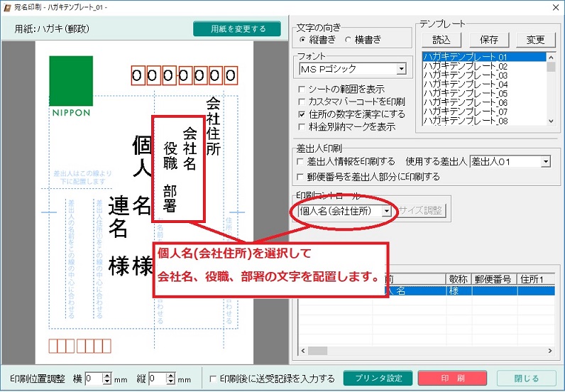The height and width of the screenshot is (392, 565).
Task: Open the MS Pゴシック font dropdown
Action: point(401,69)
